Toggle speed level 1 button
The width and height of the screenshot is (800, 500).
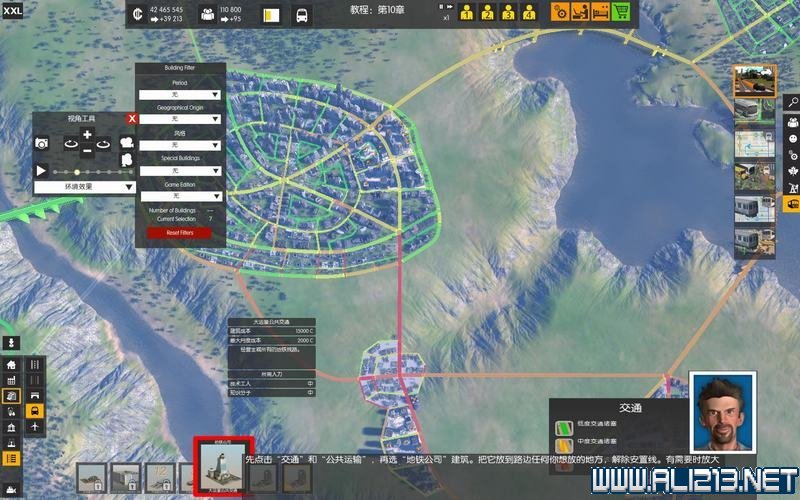pyautogui.click(x=466, y=14)
